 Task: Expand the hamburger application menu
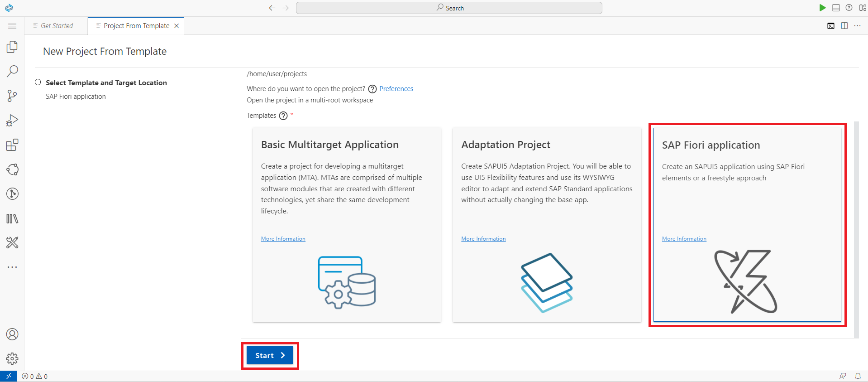coord(12,26)
